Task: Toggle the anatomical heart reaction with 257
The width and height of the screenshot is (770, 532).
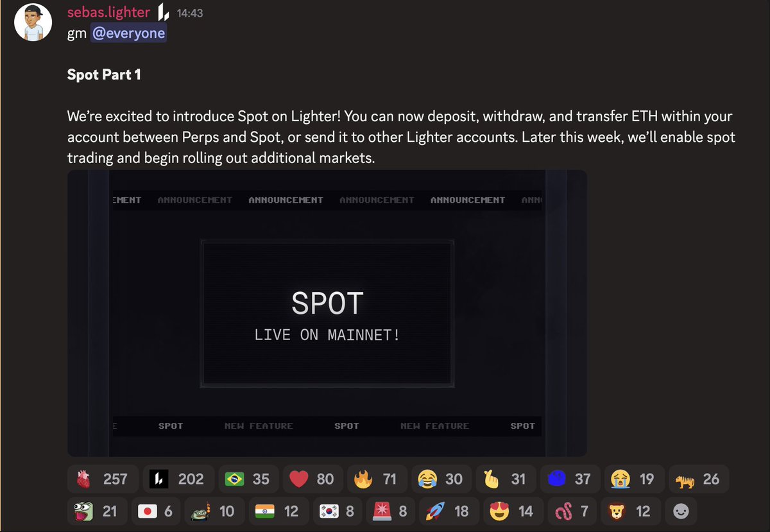Action: (x=103, y=479)
